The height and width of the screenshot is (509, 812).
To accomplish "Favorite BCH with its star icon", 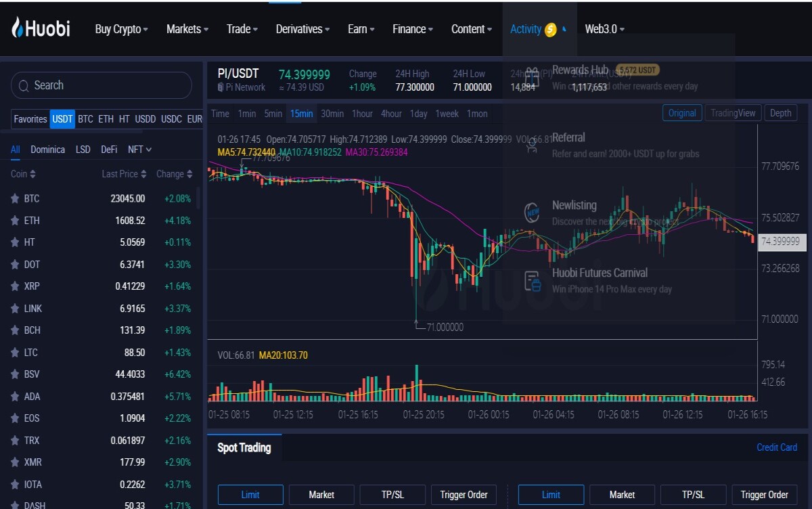I will 15,330.
